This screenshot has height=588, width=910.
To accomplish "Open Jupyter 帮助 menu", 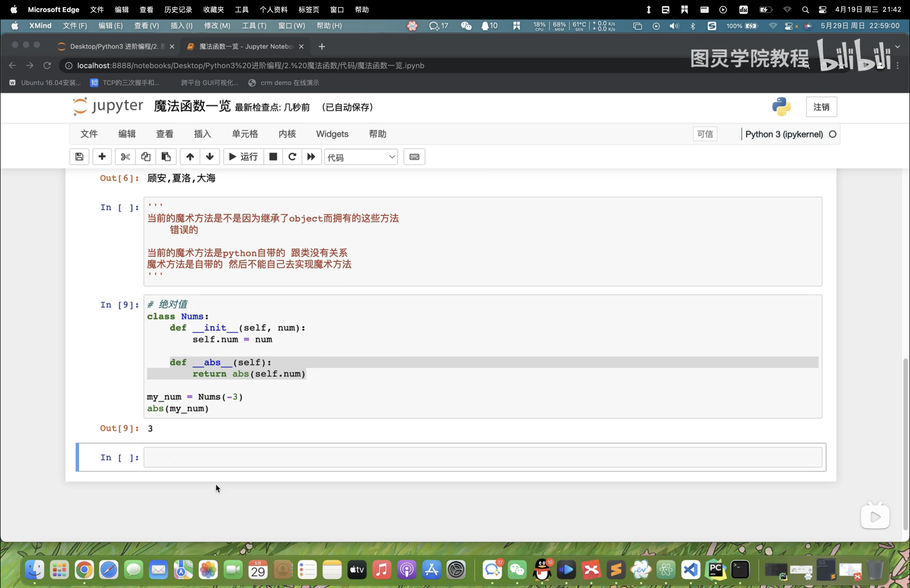I will pos(377,134).
